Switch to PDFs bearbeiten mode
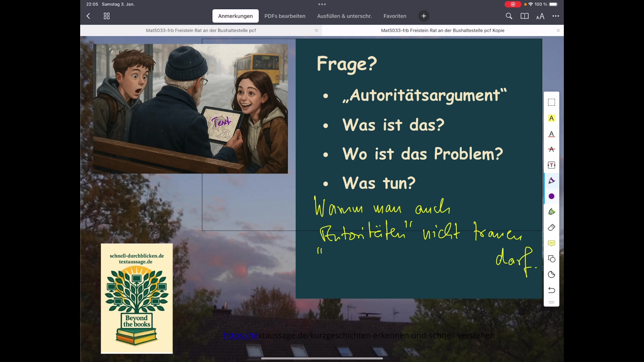Viewport: 644px width, 362px height. coord(285,16)
